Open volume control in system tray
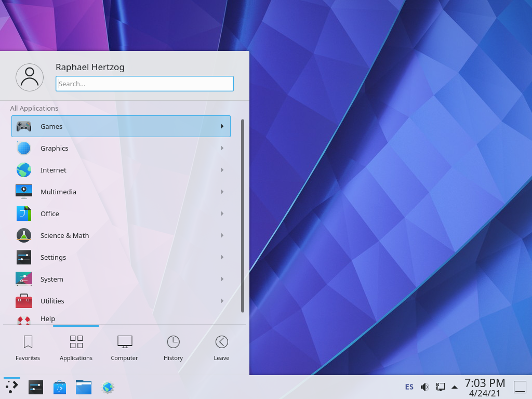This screenshot has width=532, height=399. [x=424, y=387]
